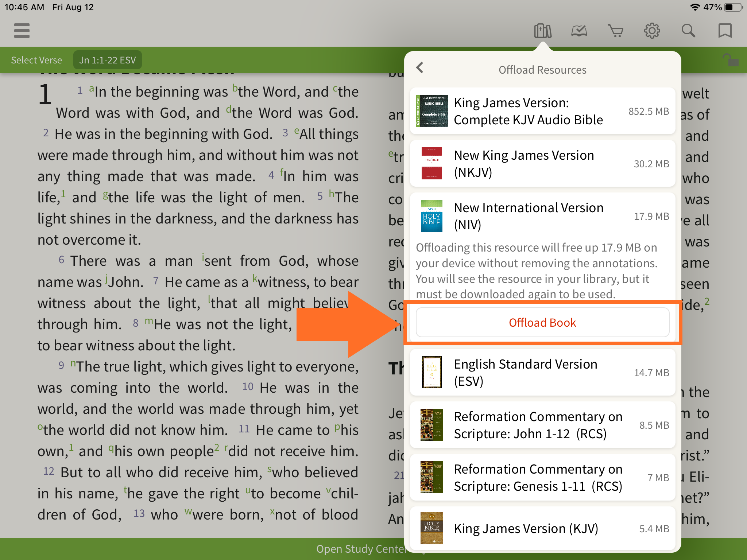
Task: Open the hamburger main menu
Action: pyautogui.click(x=22, y=31)
